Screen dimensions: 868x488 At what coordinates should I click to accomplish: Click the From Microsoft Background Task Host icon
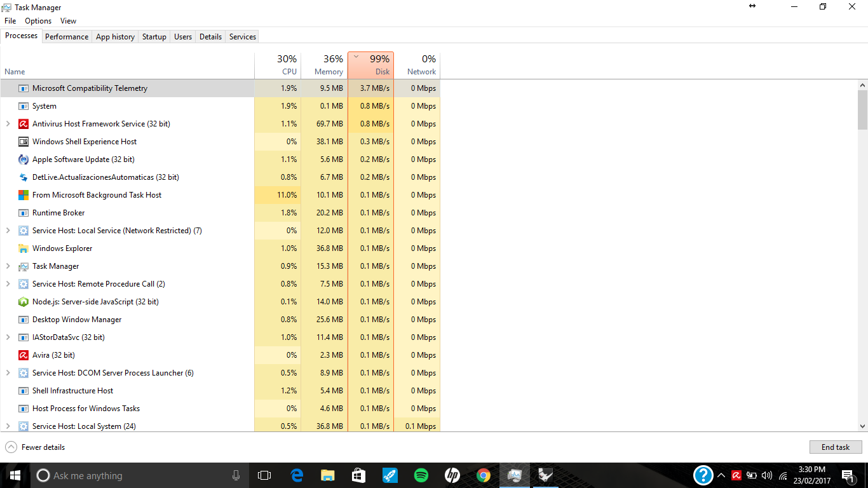[24, 195]
